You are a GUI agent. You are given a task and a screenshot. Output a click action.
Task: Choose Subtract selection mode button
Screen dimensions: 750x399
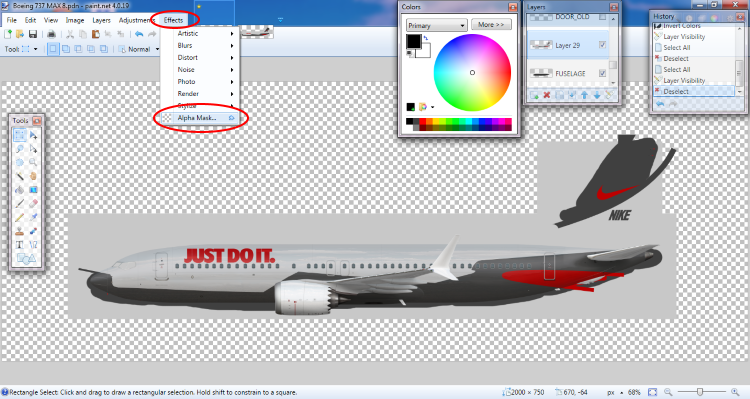pos(78,49)
